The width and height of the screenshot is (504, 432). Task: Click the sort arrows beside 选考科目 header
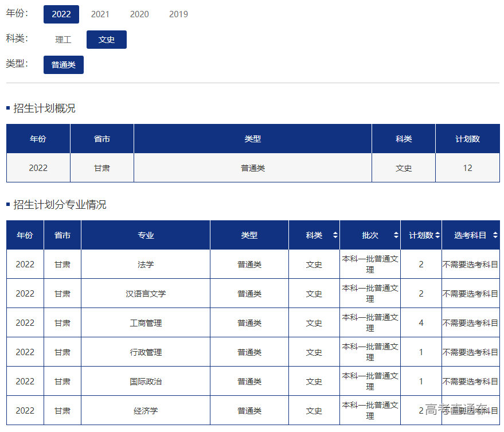[495, 235]
